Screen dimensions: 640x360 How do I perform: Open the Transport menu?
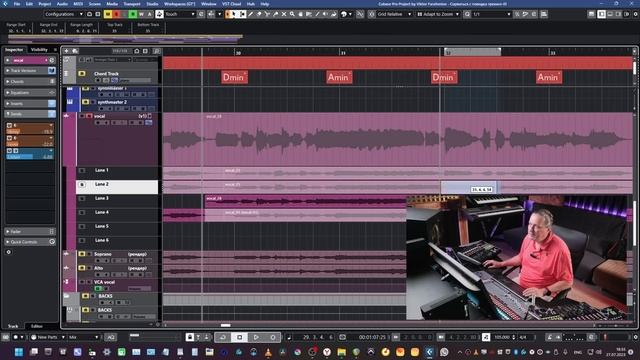(x=132, y=4)
